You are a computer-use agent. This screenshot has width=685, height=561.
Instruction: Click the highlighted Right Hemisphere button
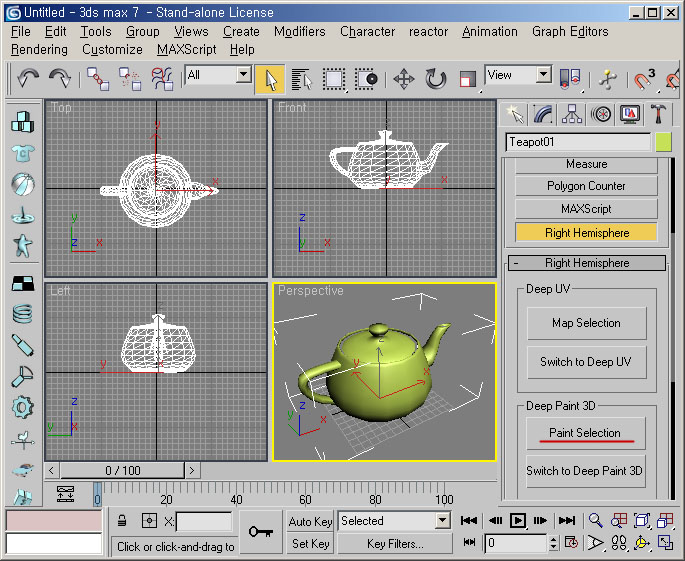tap(586, 232)
